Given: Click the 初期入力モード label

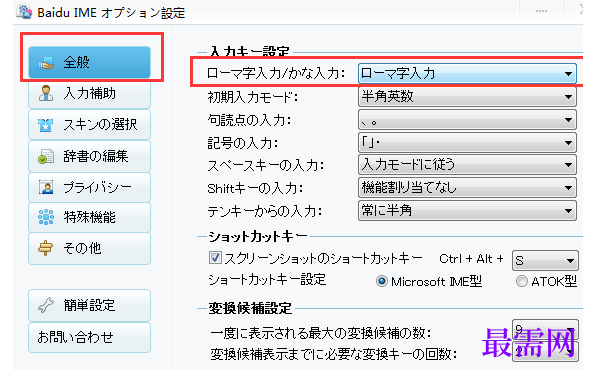Looking at the screenshot, I should click(253, 97).
